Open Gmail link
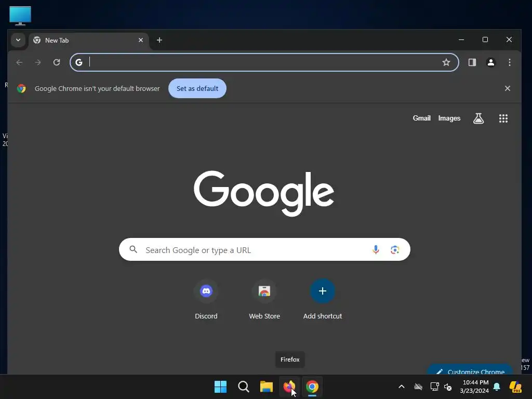This screenshot has height=399, width=532. (x=421, y=118)
